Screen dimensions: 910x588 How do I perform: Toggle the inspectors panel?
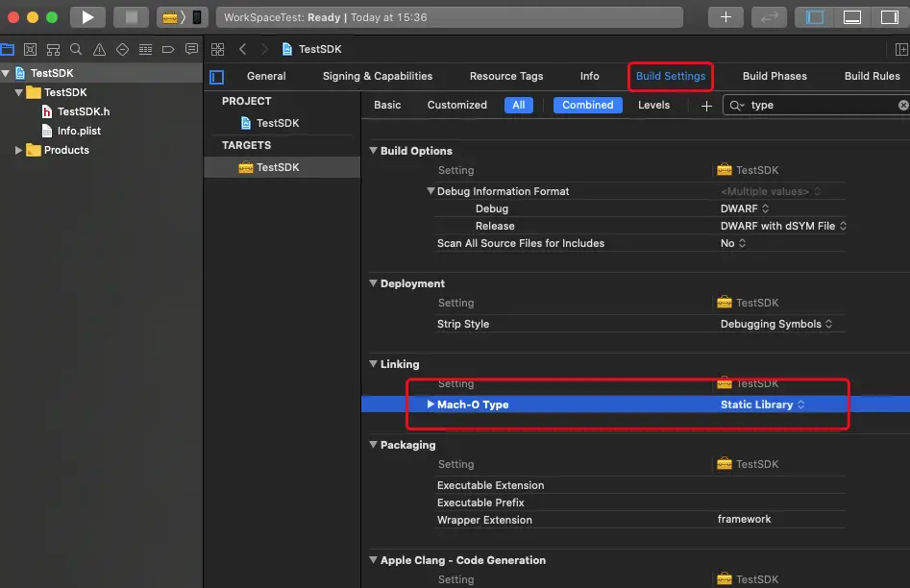pyautogui.click(x=889, y=17)
